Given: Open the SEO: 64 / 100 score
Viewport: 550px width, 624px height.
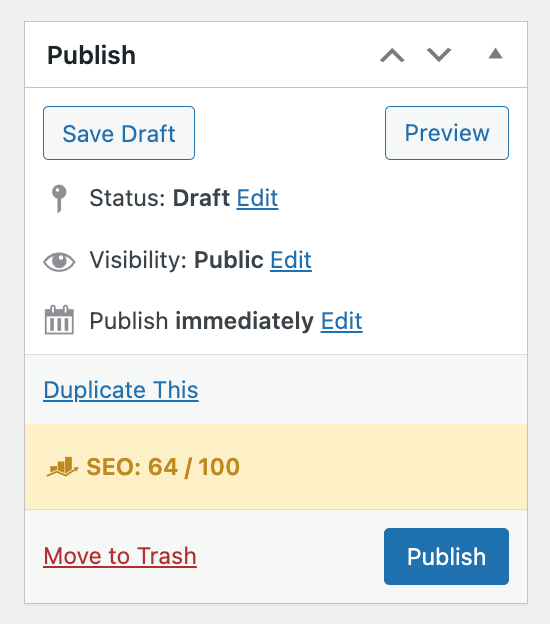Looking at the screenshot, I should 163,467.
